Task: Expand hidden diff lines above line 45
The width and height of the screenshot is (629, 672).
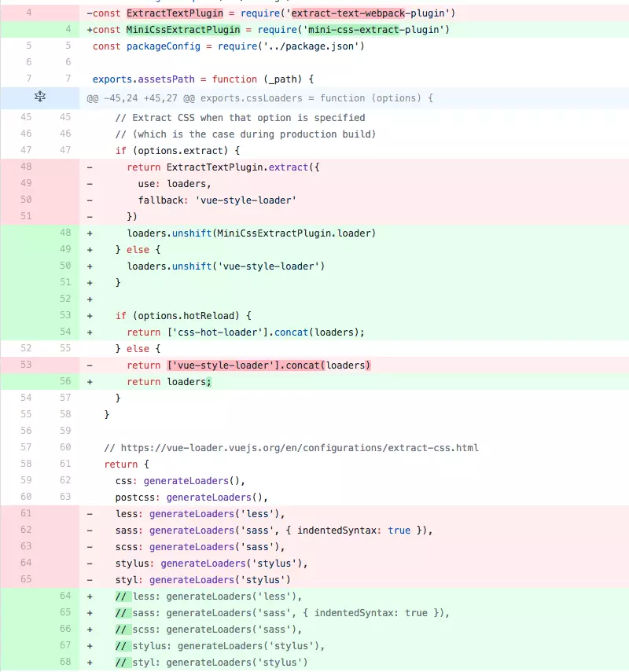Action: coord(39,97)
